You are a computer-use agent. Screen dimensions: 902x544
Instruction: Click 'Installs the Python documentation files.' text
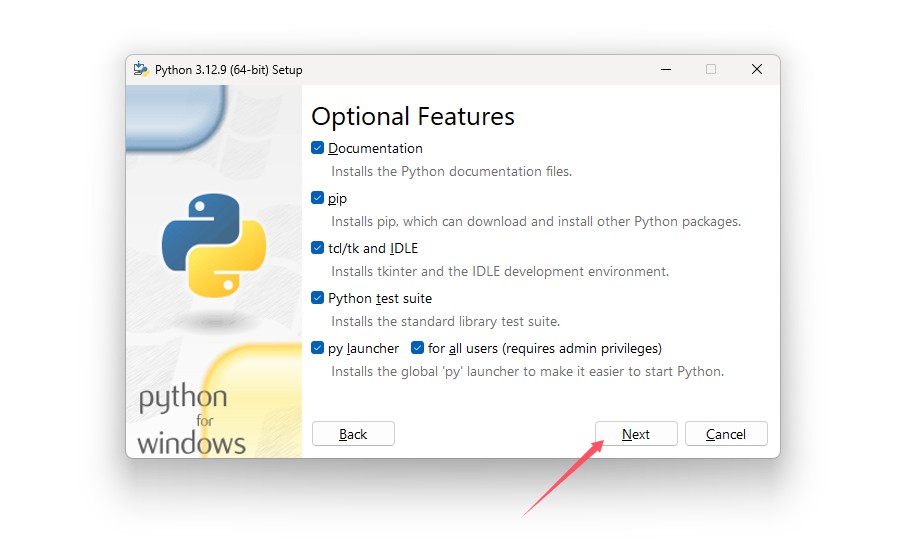[x=452, y=171]
